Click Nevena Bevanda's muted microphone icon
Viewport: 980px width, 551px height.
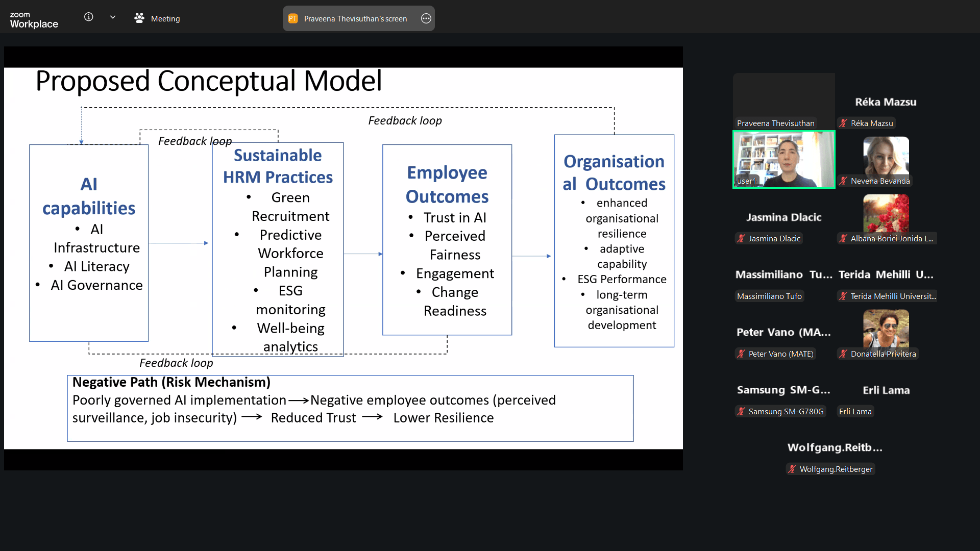pos(843,181)
